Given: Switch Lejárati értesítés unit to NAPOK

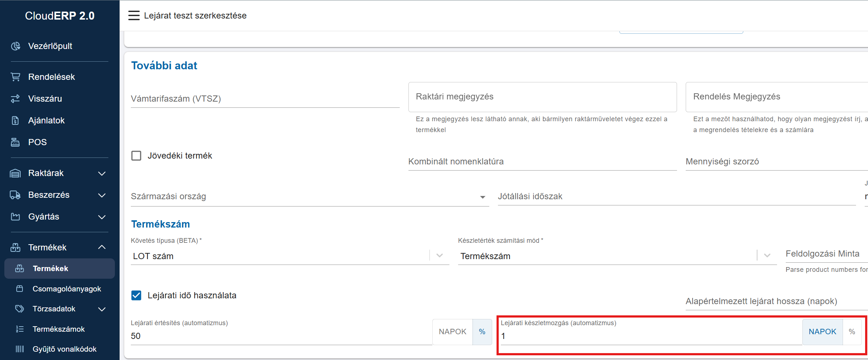Looking at the screenshot, I should click(x=452, y=332).
